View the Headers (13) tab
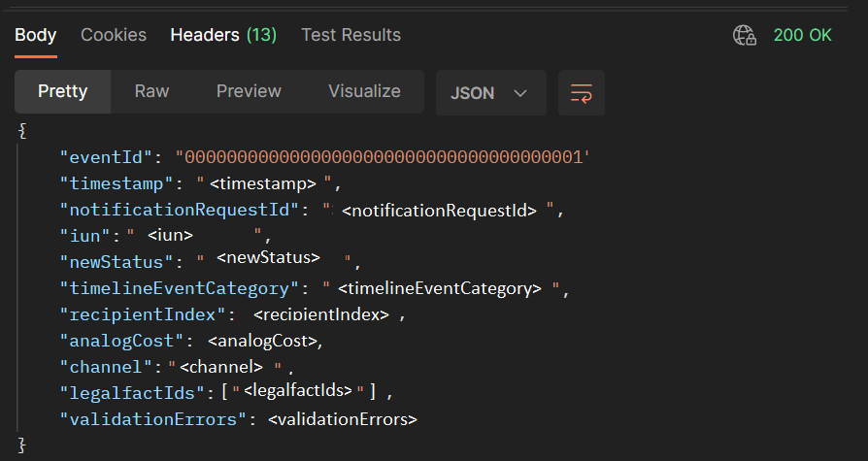868x461 pixels. point(223,35)
